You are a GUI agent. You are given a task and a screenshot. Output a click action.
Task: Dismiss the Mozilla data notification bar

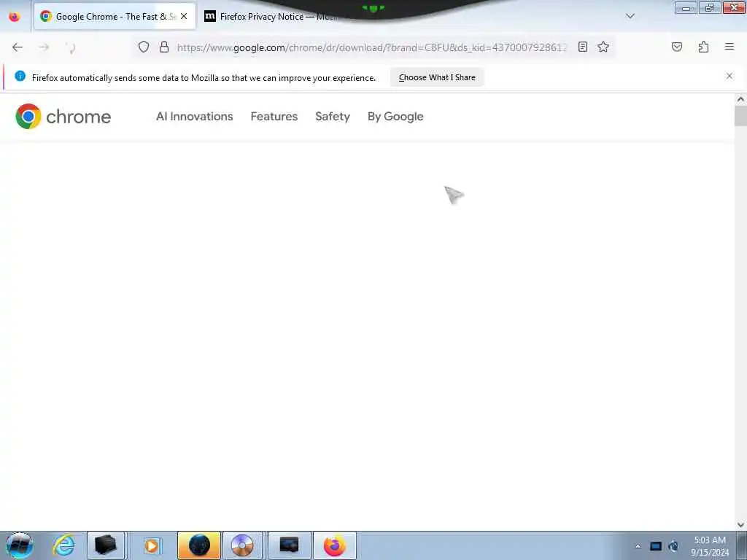pos(729,76)
